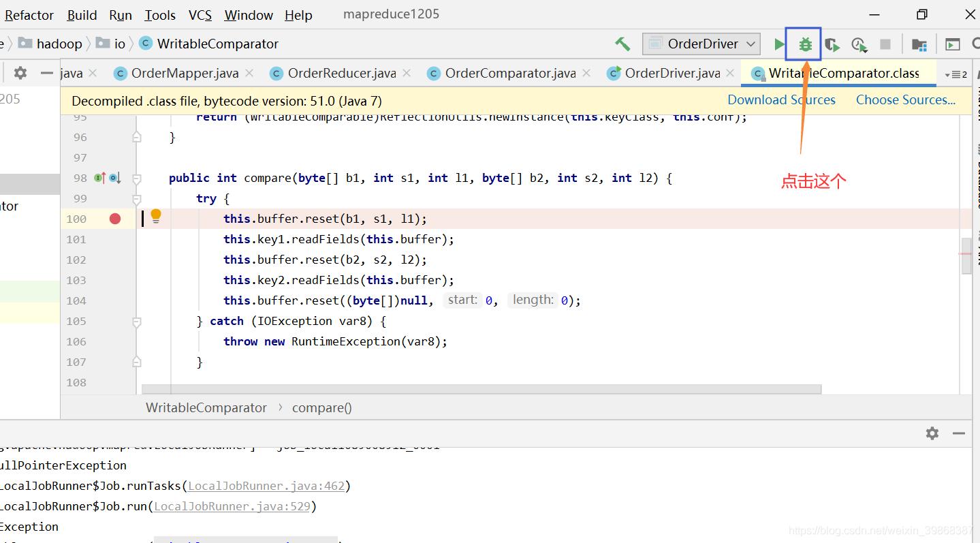
Task: Click the hammer Build Project icon
Action: pyautogui.click(x=622, y=43)
